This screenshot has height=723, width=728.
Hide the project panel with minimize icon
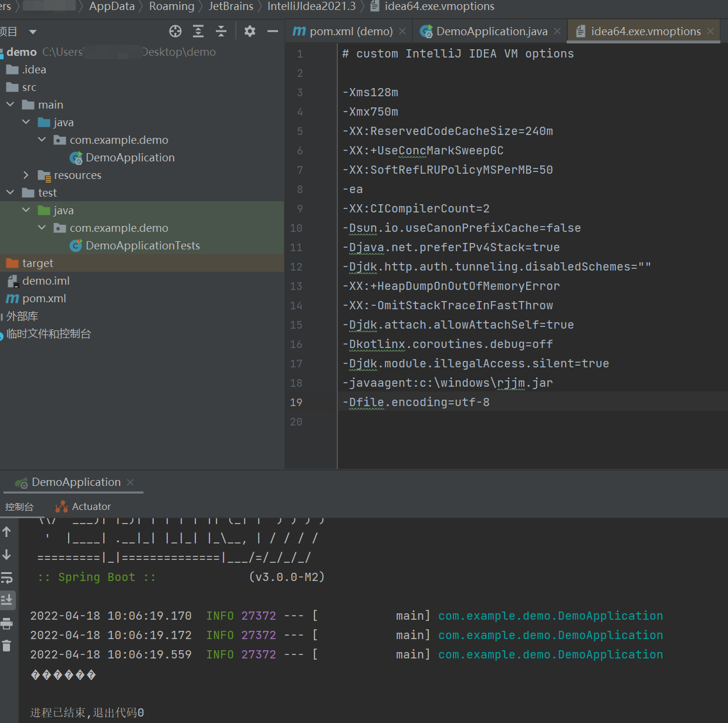(272, 31)
